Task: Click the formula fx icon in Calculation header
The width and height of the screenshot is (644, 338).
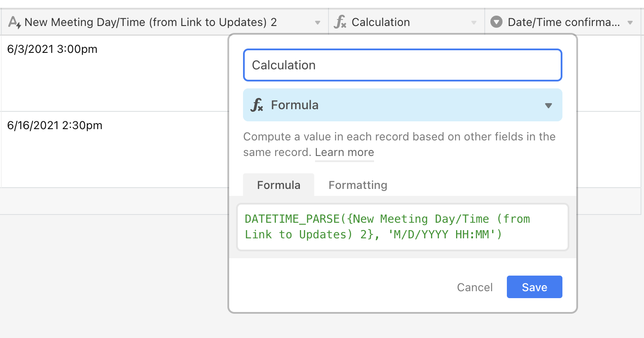Action: pos(340,22)
